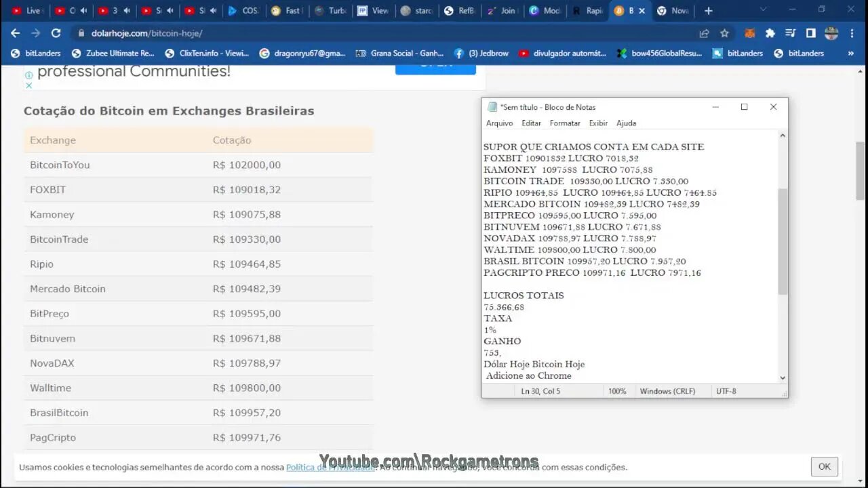
Task: Open the MetaMask fox extension
Action: pyautogui.click(x=750, y=33)
